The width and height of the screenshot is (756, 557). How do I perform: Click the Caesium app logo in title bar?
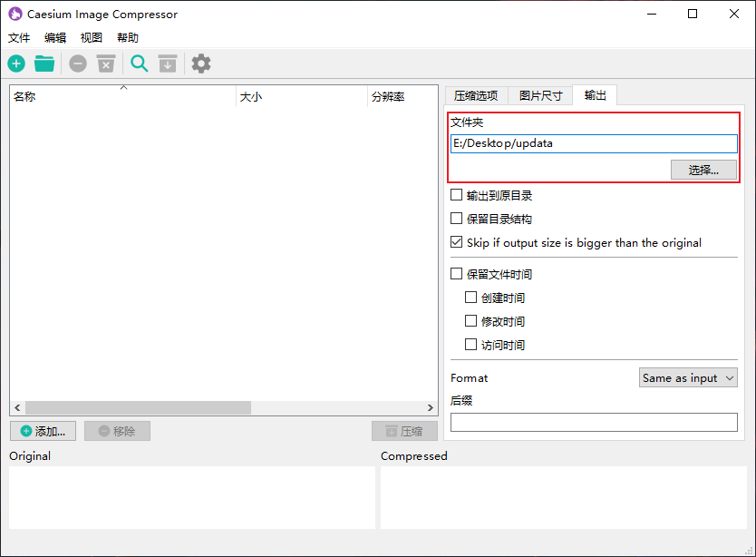point(15,14)
